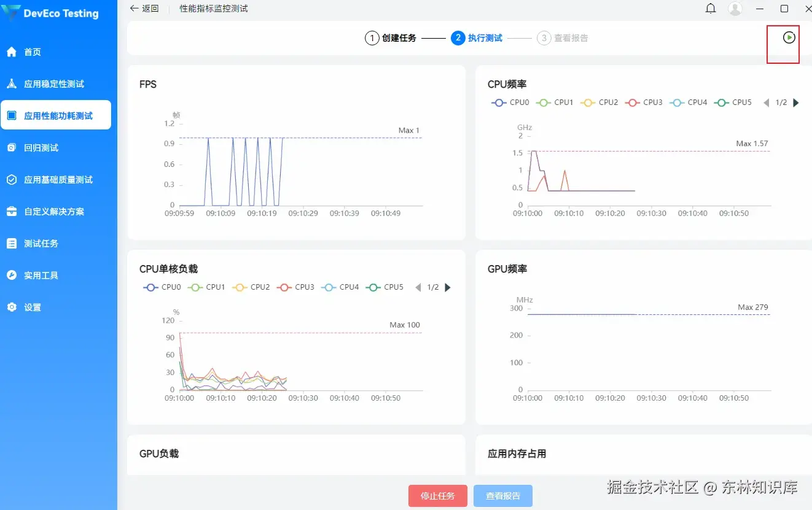Image resolution: width=812 pixels, height=510 pixels.
Task: Click the 性能指标监控测试 title text
Action: coord(214,9)
